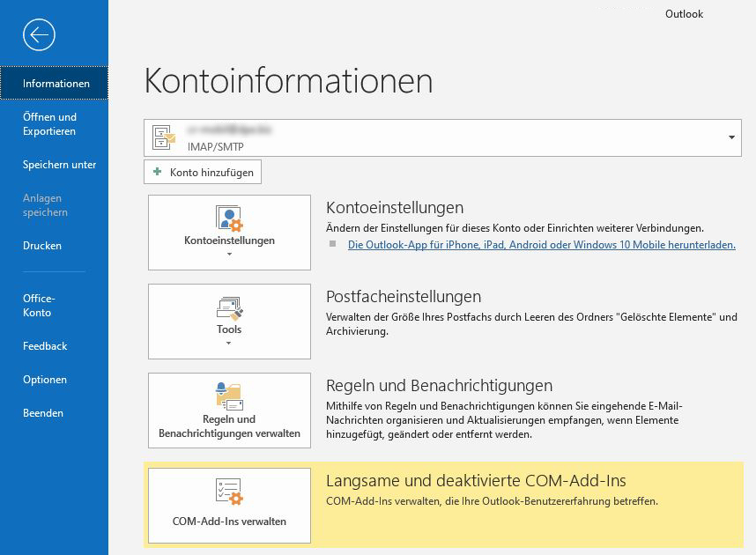Screen dimensions: 756x555
Task: Go to Office-Konto in the sidebar
Action: tap(39, 306)
